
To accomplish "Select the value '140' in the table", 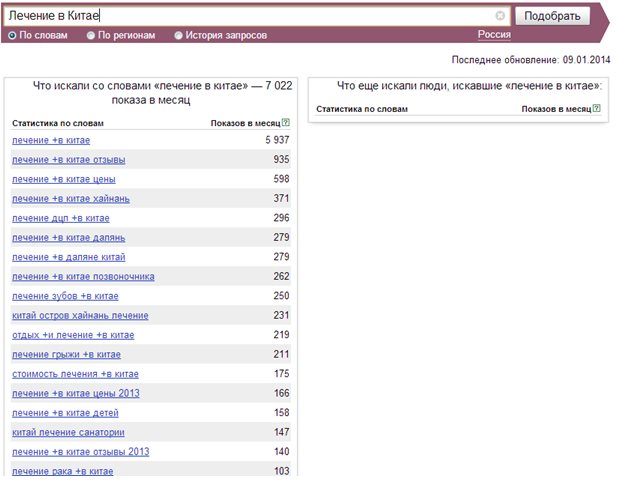I will pos(281,451).
